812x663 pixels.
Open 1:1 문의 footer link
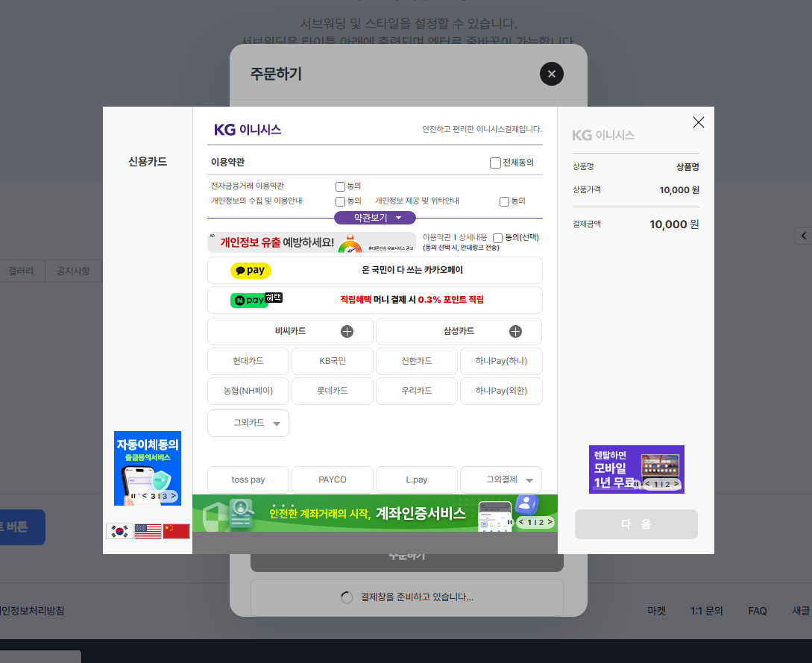click(x=706, y=612)
